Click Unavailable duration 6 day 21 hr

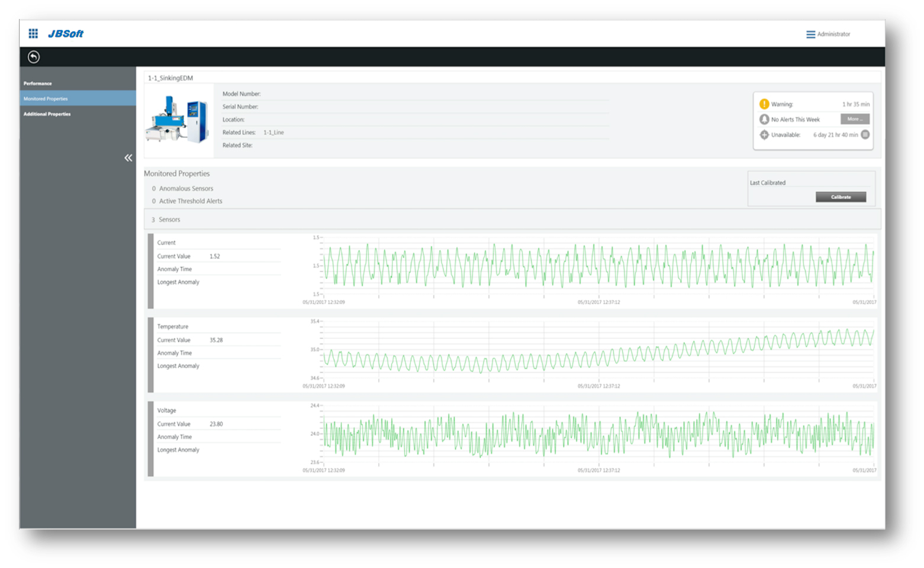(835, 135)
